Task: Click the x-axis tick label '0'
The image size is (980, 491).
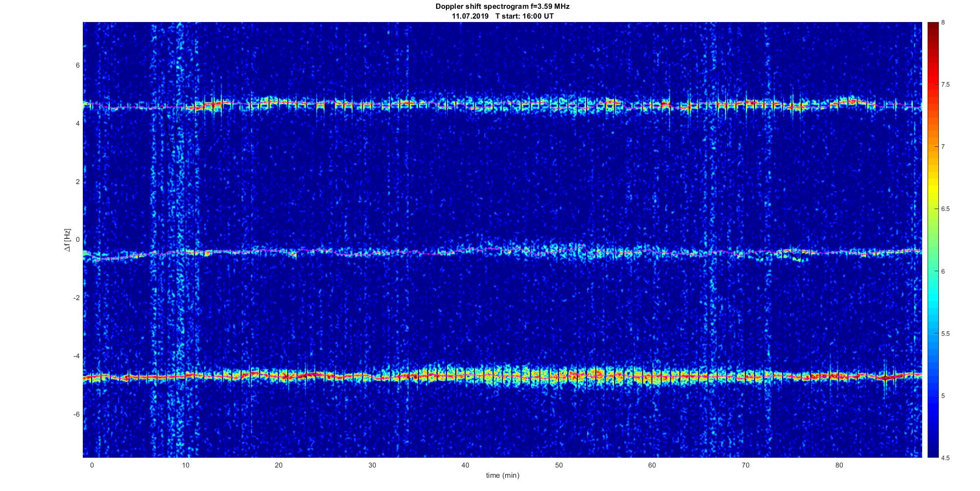Action: pos(92,465)
